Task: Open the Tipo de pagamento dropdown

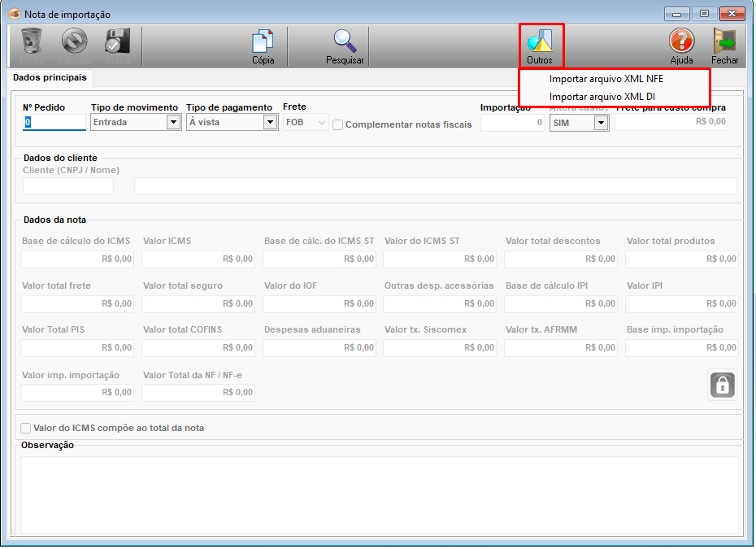Action: [x=271, y=122]
